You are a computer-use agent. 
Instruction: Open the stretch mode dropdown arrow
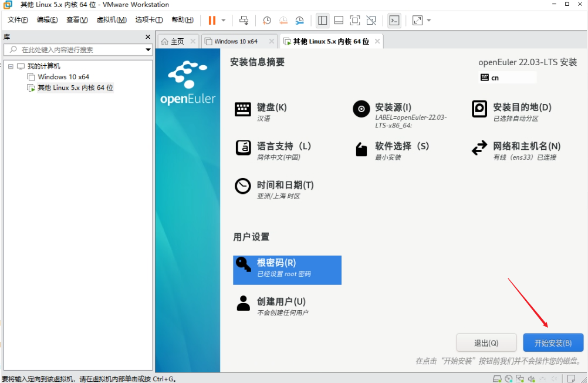click(x=429, y=21)
